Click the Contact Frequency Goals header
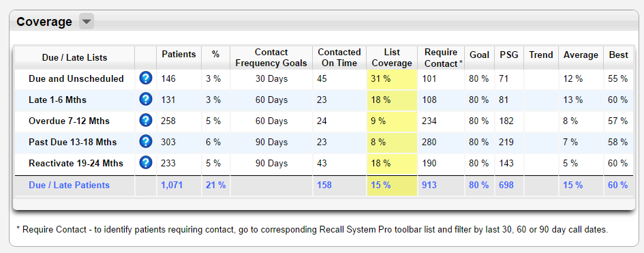The height and width of the screenshot is (253, 644). point(271,58)
